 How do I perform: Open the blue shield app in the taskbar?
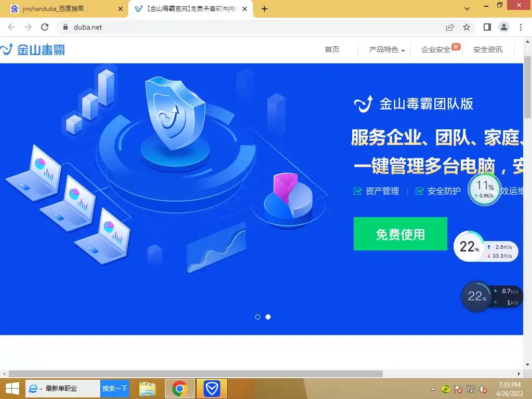(x=212, y=389)
